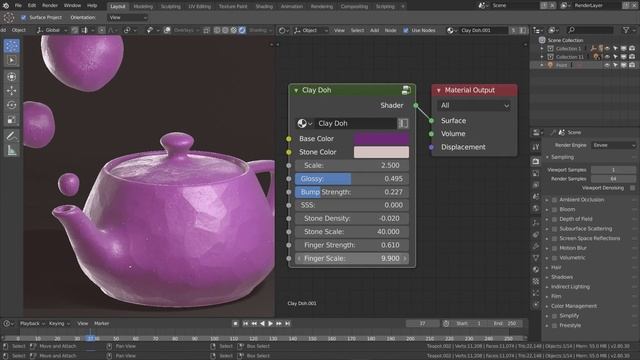The image size is (640, 360).
Task: Click the overlays toggle icon in viewport header
Action: [x=167, y=30]
